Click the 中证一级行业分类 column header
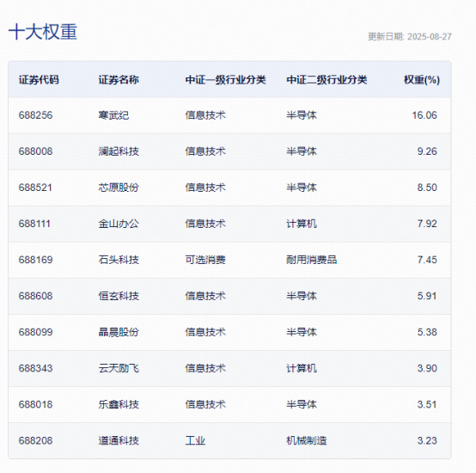The height and width of the screenshot is (473, 476). pyautogui.click(x=226, y=80)
